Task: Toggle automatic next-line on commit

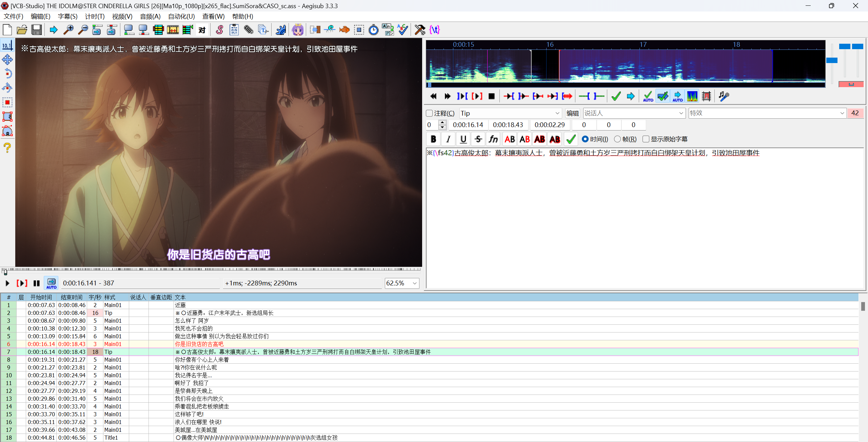Action: coord(663,96)
